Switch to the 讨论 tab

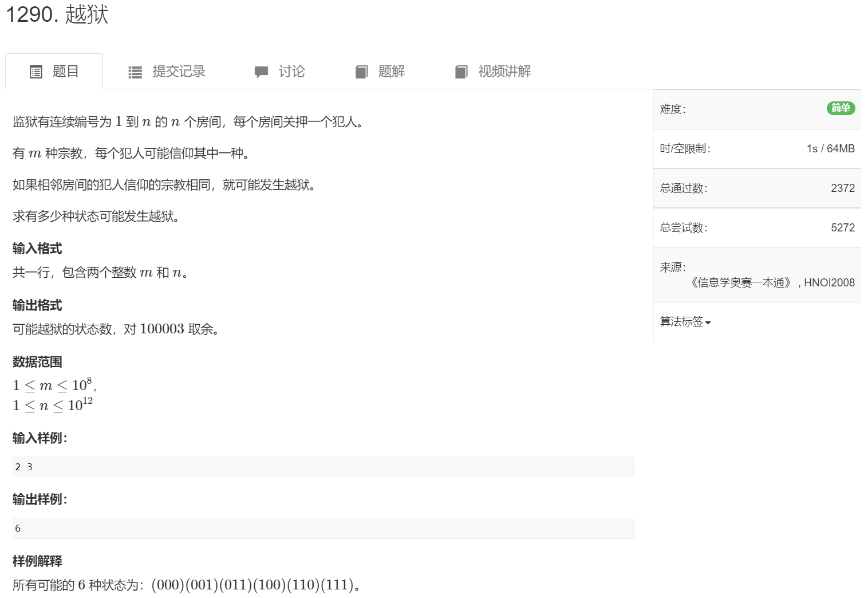click(x=279, y=72)
